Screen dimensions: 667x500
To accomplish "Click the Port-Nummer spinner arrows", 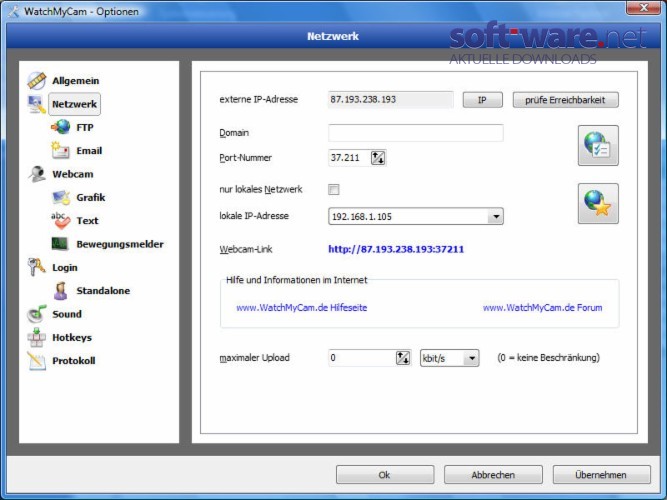I will tap(378, 157).
